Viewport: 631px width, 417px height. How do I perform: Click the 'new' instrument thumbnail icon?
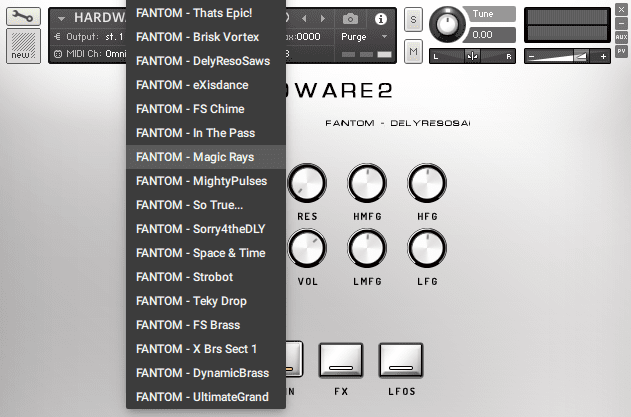(x=23, y=47)
